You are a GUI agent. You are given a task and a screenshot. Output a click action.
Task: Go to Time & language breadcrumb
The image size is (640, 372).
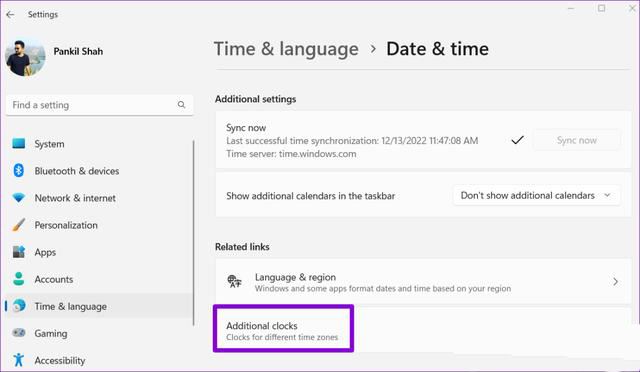pyautogui.click(x=286, y=49)
